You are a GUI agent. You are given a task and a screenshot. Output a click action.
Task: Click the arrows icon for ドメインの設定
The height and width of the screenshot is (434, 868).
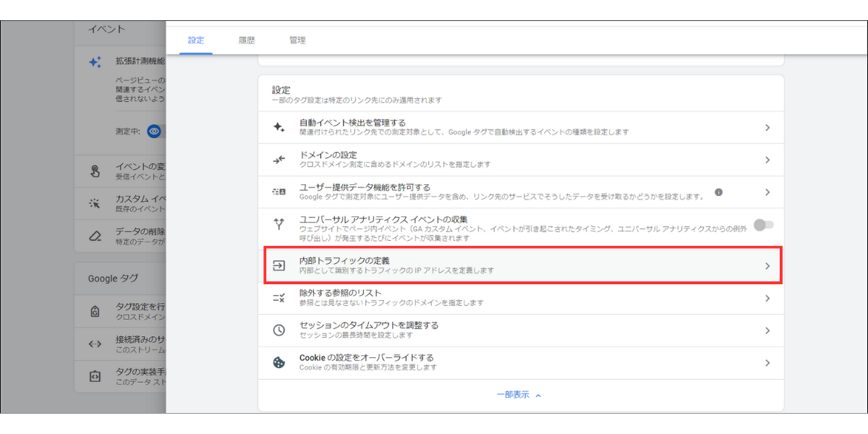click(x=278, y=160)
